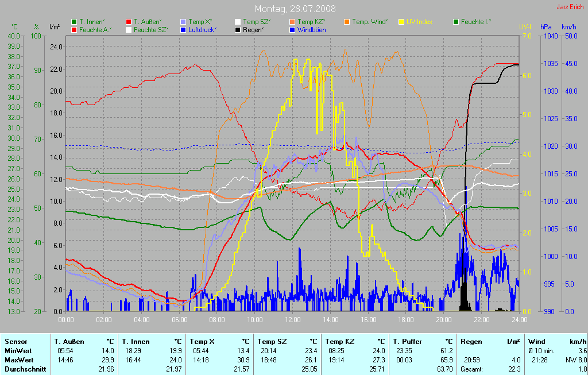
Task: Select the UV Index legend label
Action: coord(419,22)
